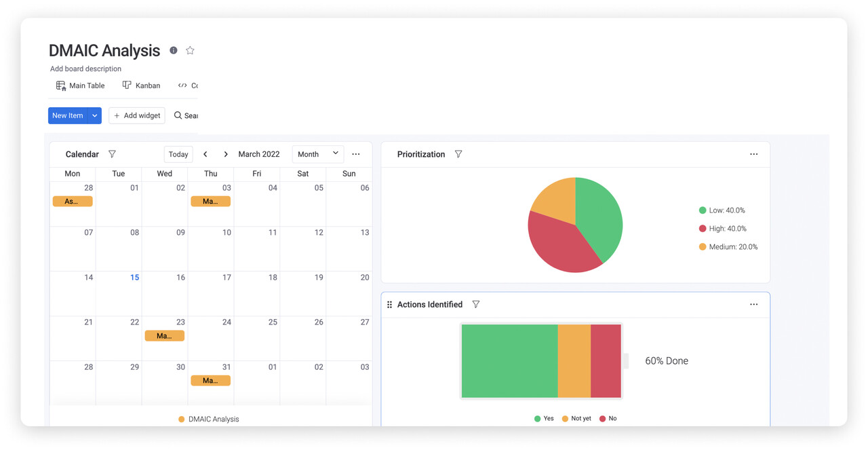Open the New Item dropdown arrow
This screenshot has height=450, width=868.
pos(95,115)
